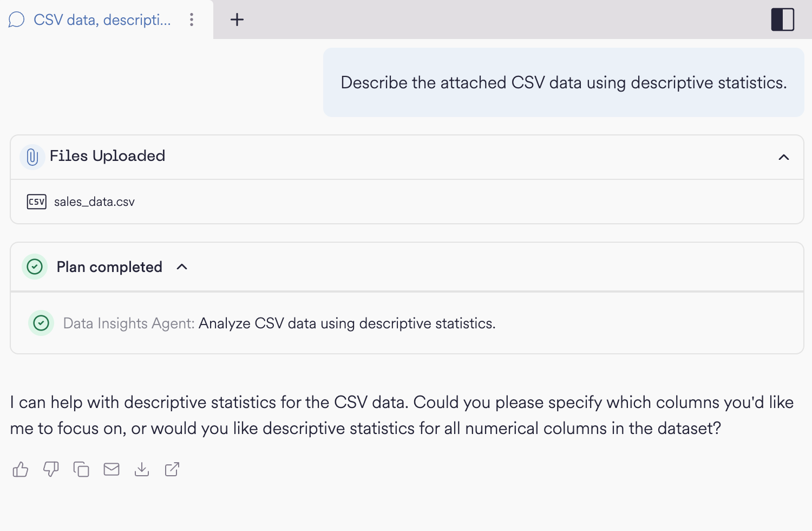Screen dimensions: 812x531
Task: Click the green progress circle beside Plan completed
Action: pos(34,267)
